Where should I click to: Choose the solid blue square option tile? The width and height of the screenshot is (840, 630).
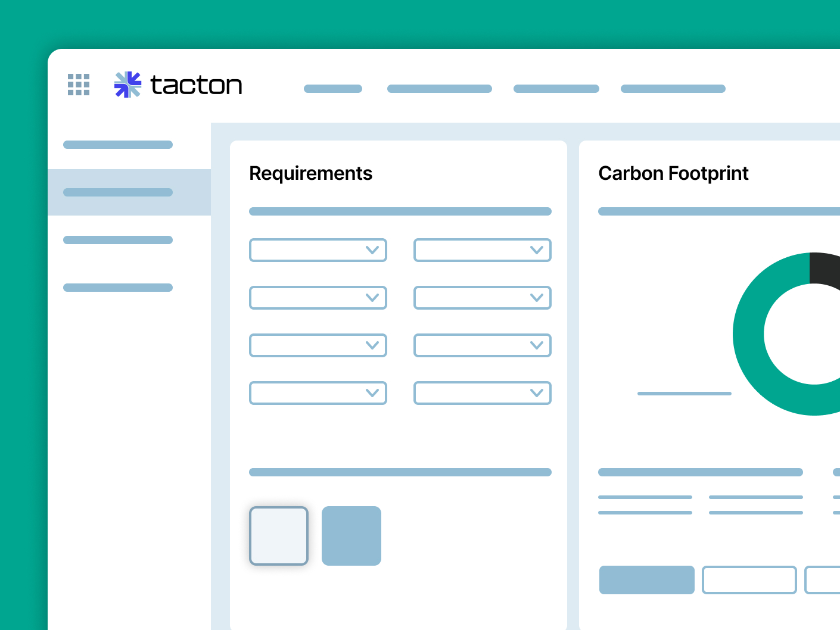click(351, 536)
